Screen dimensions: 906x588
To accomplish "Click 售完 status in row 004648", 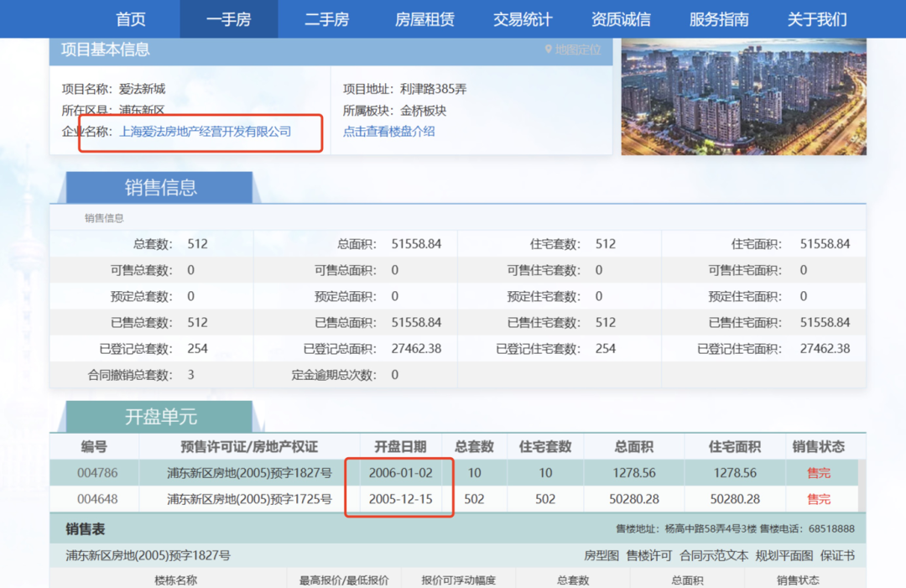I will (x=818, y=499).
